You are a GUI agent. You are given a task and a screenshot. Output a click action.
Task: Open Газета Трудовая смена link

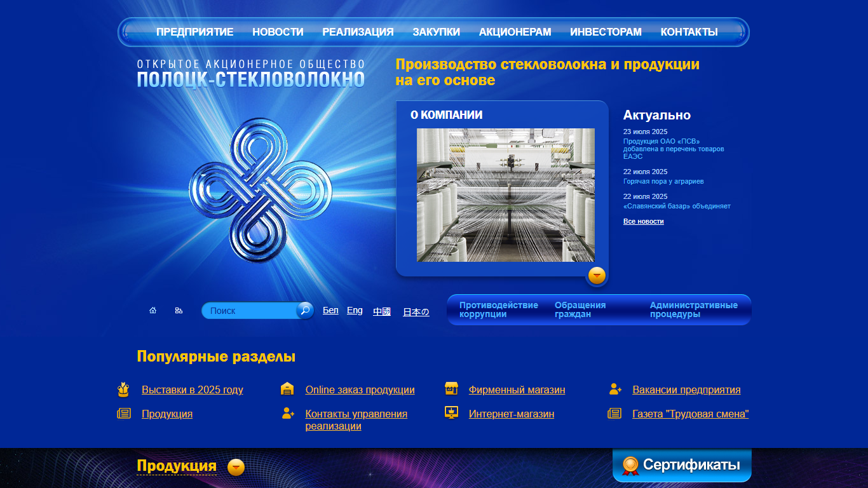(691, 414)
